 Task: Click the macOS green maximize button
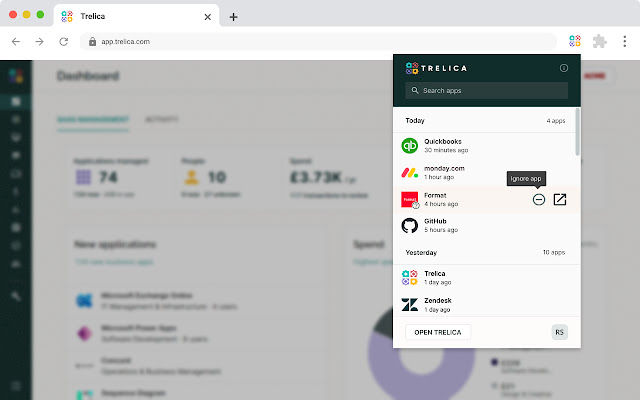(x=40, y=15)
